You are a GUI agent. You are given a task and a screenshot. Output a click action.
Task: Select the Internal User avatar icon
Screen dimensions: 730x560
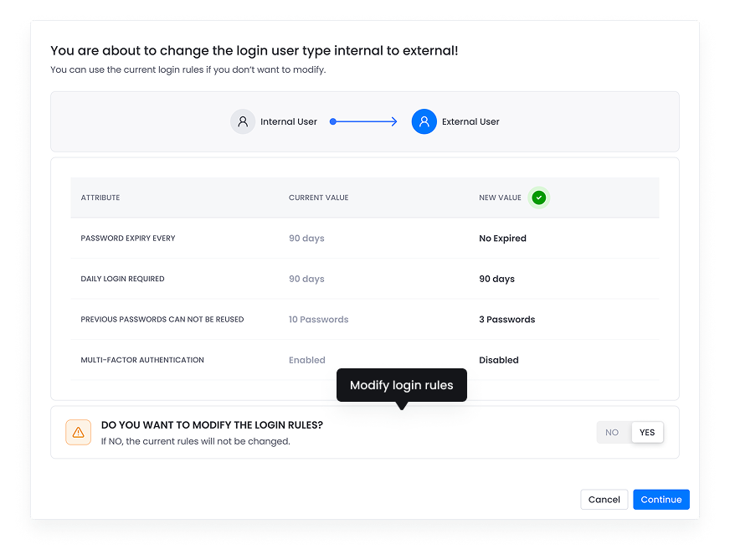tap(243, 121)
